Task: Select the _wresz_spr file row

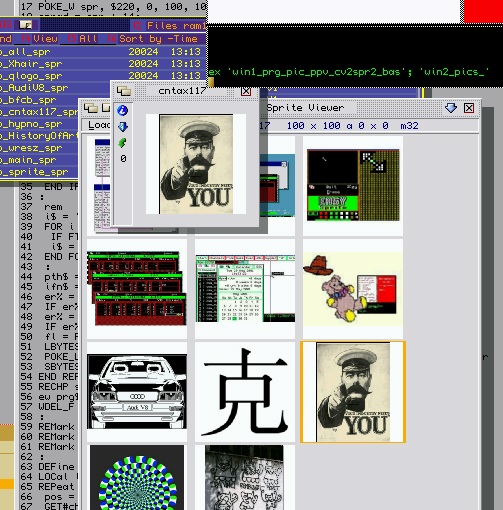Action: pos(39,148)
